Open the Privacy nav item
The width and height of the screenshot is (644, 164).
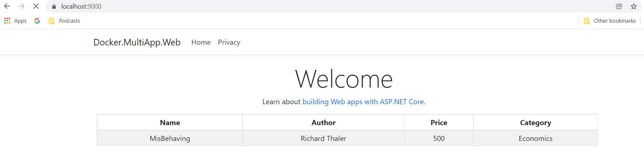coord(229,42)
